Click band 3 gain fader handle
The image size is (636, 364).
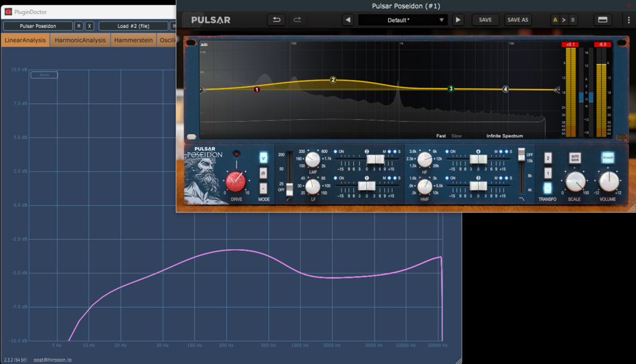click(478, 186)
